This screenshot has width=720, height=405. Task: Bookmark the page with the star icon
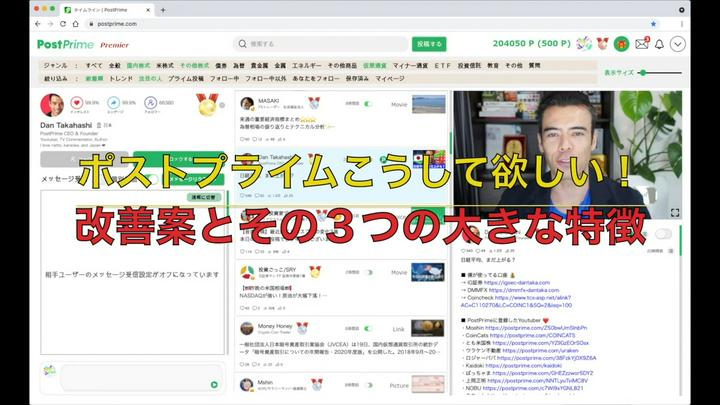point(653,24)
